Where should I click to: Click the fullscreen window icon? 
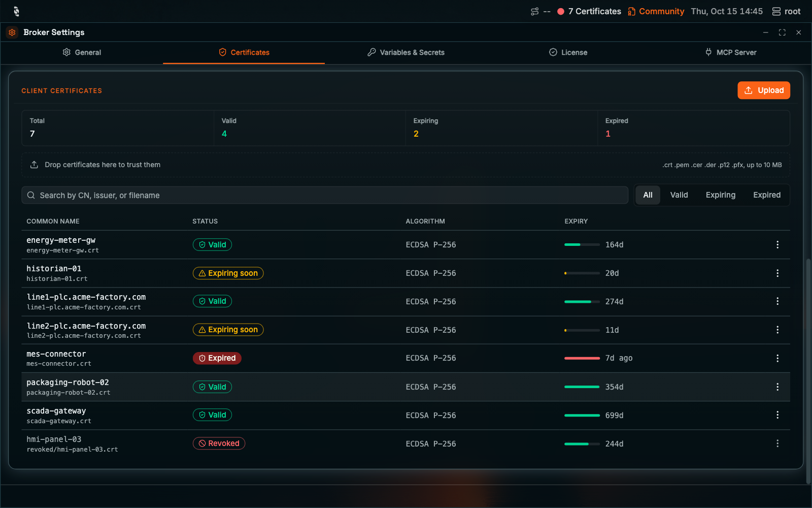point(782,33)
